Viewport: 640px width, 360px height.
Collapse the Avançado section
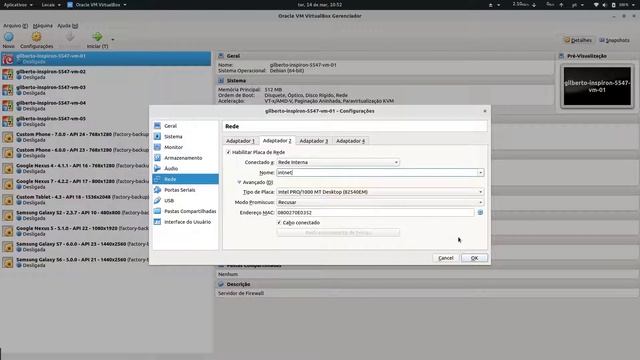pos(239,182)
